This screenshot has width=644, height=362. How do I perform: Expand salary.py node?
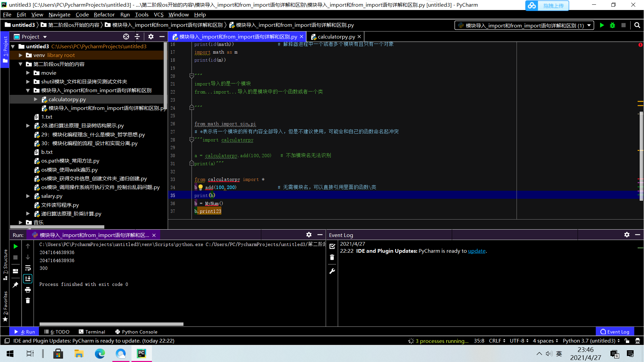tap(28, 196)
